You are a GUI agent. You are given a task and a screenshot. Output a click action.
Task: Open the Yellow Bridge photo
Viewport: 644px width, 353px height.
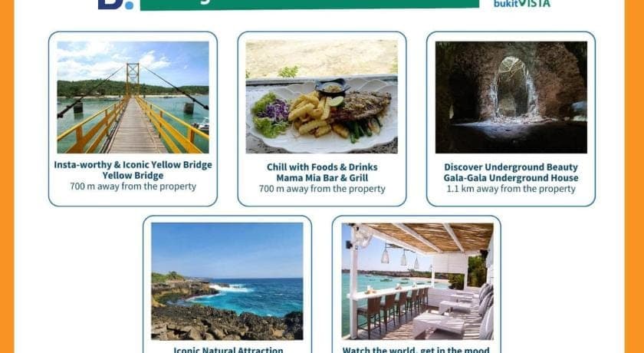133,97
